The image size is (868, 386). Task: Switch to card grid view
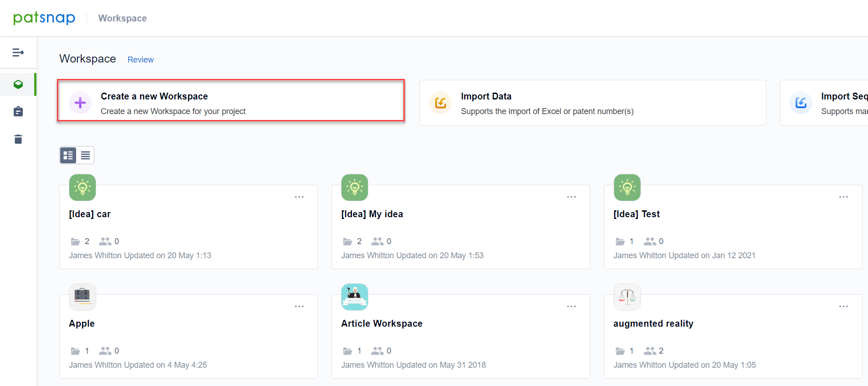click(x=68, y=155)
